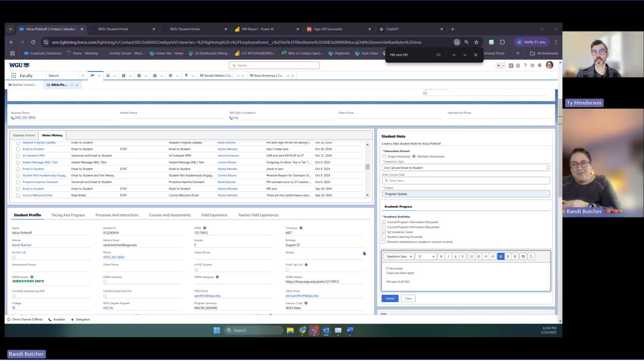Reload the browser page

click(x=33, y=42)
